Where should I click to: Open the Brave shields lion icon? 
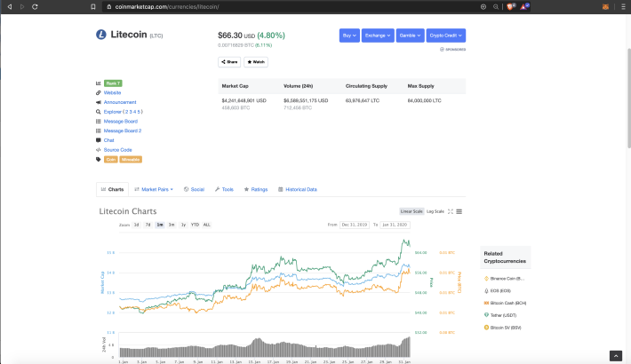coord(511,6)
